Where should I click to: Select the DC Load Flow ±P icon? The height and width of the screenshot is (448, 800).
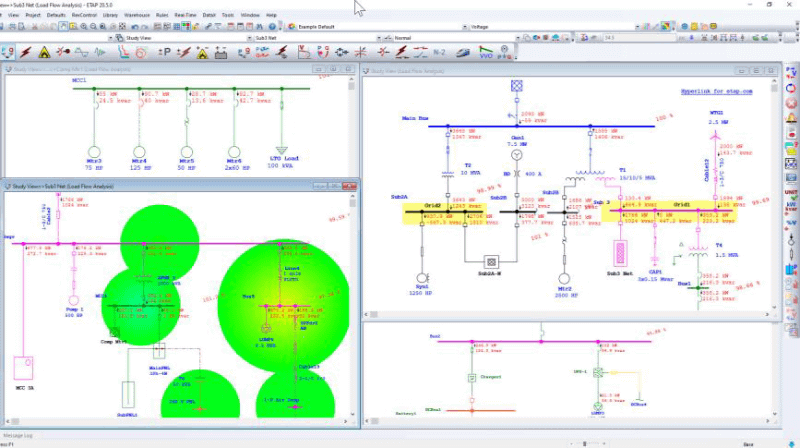(164, 52)
